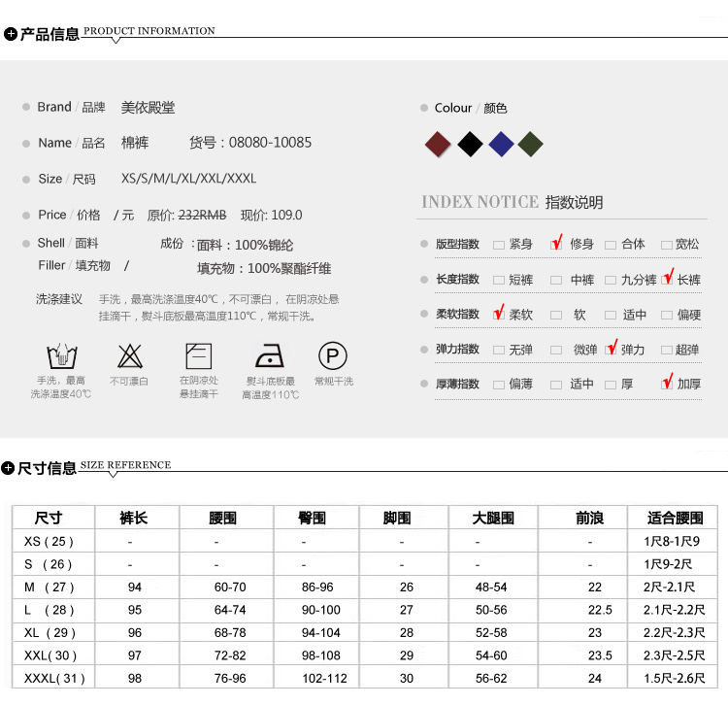The width and height of the screenshot is (728, 705).
Task: Select the XL (29) size row label
Action: coord(49,633)
